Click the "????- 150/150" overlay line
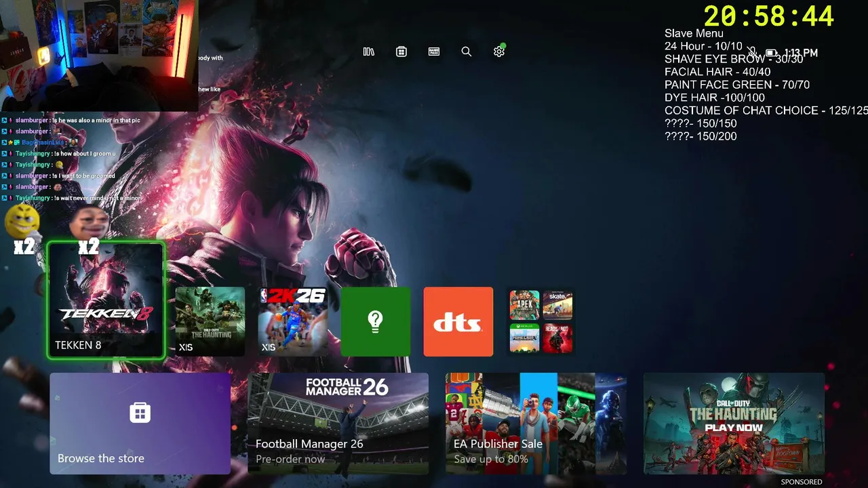The height and width of the screenshot is (488, 868). tap(701, 123)
